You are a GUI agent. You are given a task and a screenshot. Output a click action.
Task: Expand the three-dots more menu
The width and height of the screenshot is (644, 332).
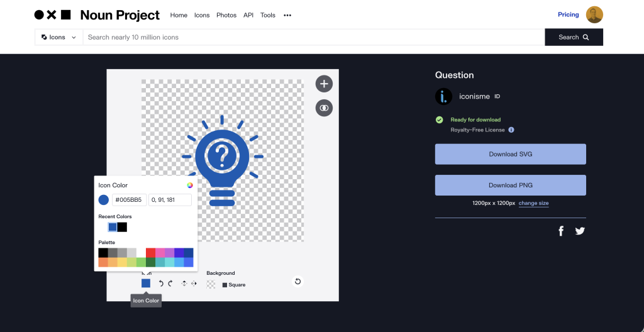tap(287, 15)
